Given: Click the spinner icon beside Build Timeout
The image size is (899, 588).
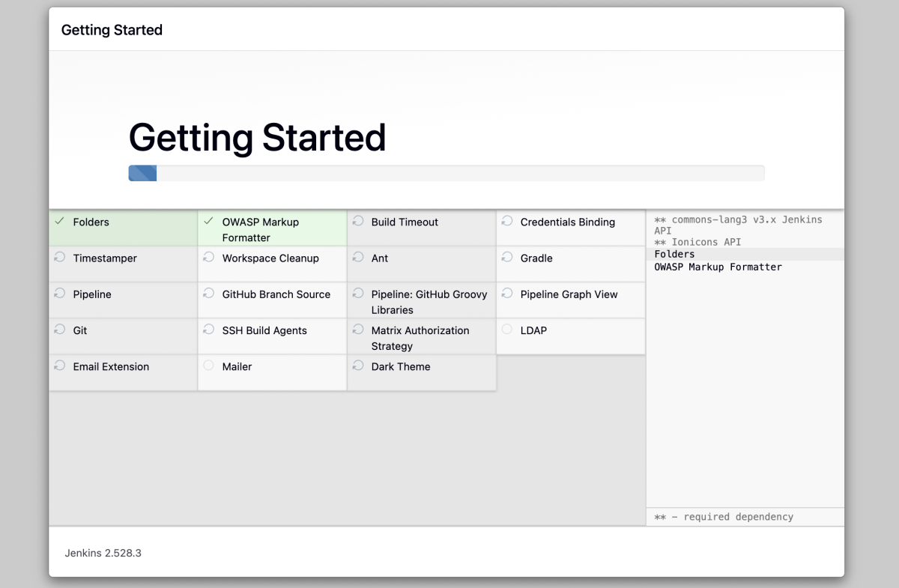Looking at the screenshot, I should (x=358, y=222).
